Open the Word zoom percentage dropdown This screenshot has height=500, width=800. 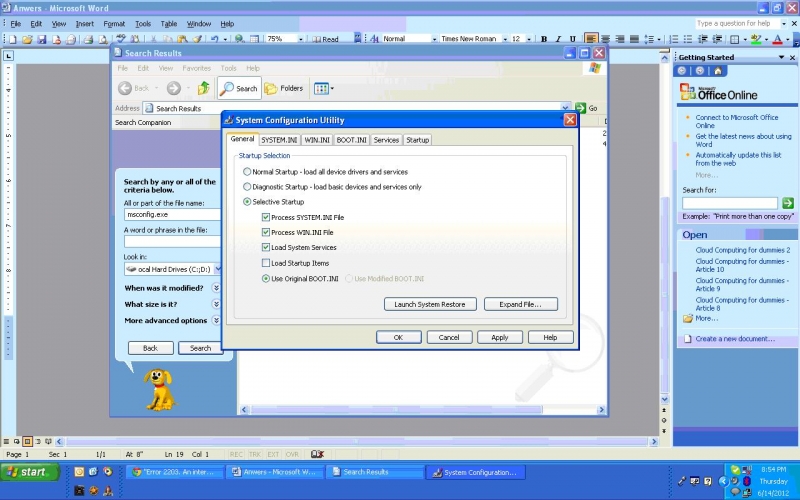click(301, 39)
